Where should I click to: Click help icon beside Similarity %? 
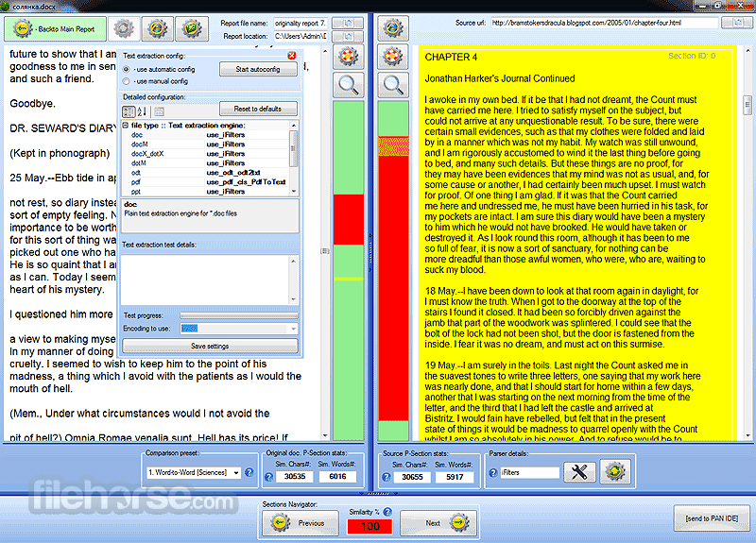click(387, 512)
